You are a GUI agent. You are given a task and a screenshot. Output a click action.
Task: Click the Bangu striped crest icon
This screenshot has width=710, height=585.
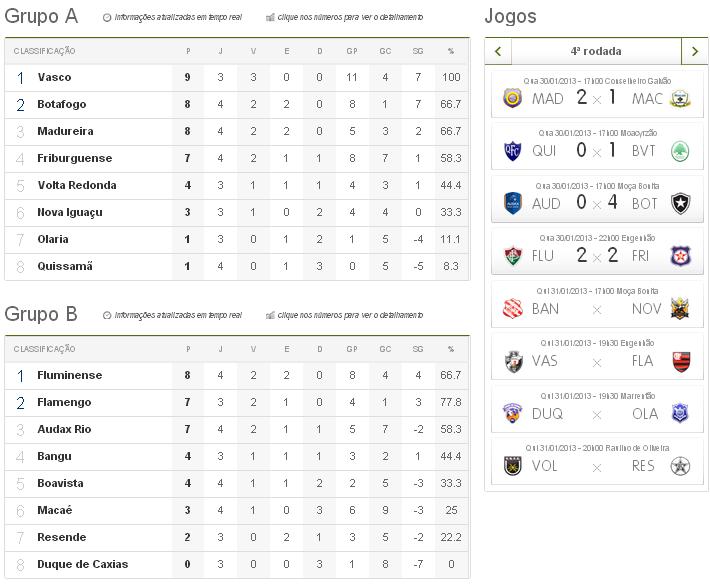pyautogui.click(x=513, y=308)
